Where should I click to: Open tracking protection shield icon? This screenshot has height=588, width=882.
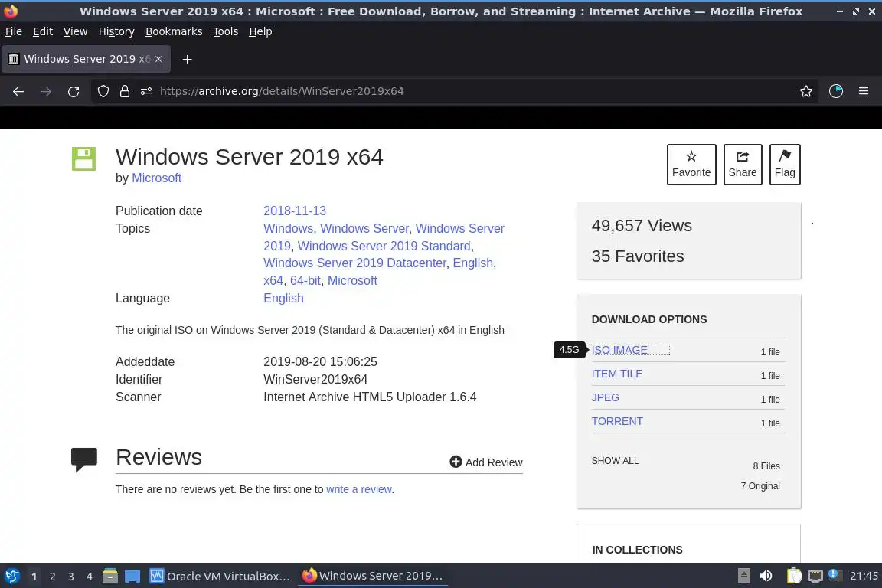click(103, 91)
